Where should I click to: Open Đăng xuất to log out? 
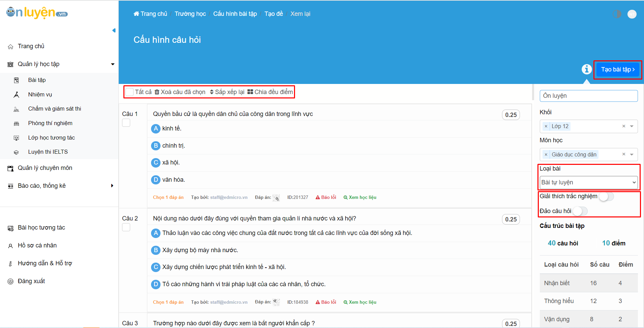[31, 281]
